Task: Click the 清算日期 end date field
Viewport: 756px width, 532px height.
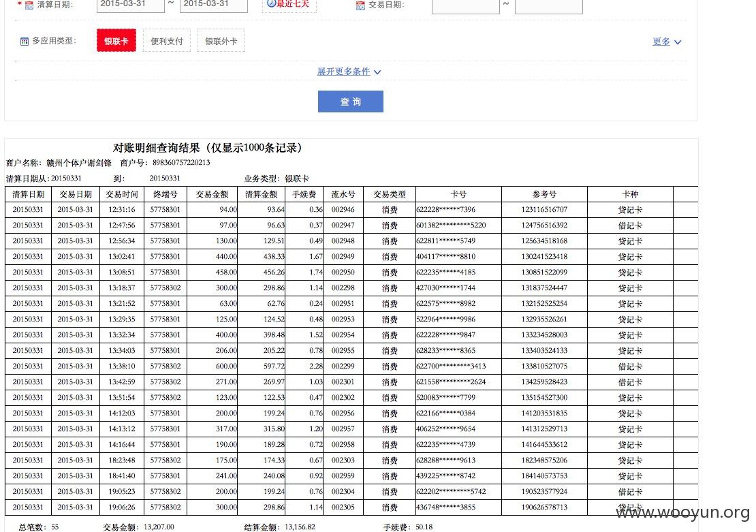Action: click(214, 5)
